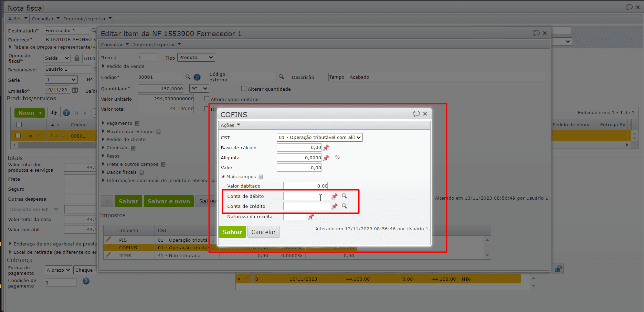Edit the PIS tax row pencil
The image size is (644, 312).
(108, 239)
